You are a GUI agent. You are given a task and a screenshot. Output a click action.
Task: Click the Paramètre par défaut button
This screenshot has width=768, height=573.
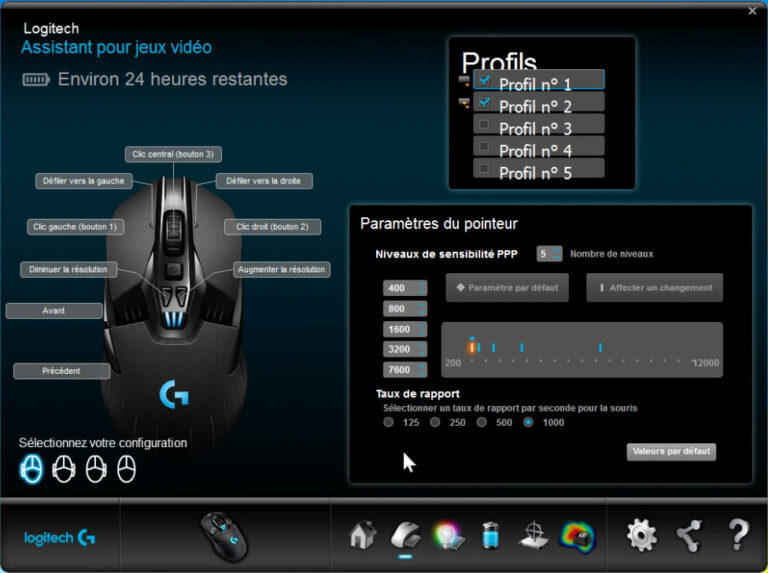pyautogui.click(x=507, y=288)
